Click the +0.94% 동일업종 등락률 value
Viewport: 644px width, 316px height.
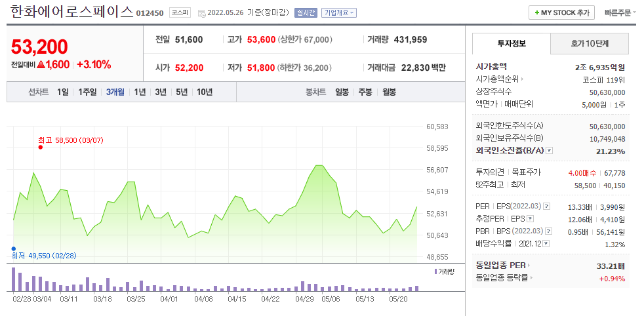click(x=612, y=279)
